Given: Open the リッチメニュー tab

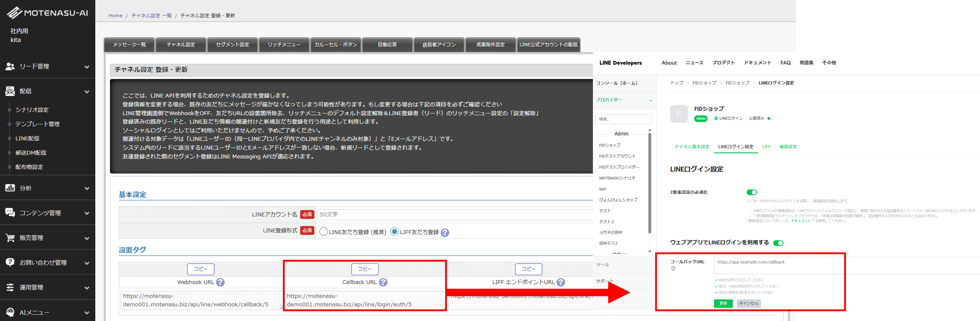Looking at the screenshot, I should pos(284,45).
